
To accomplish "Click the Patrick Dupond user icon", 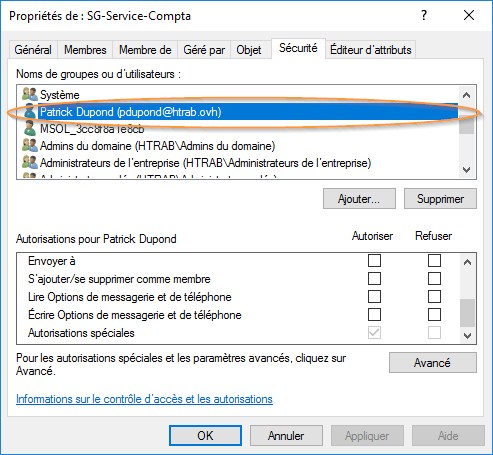I will 30,111.
